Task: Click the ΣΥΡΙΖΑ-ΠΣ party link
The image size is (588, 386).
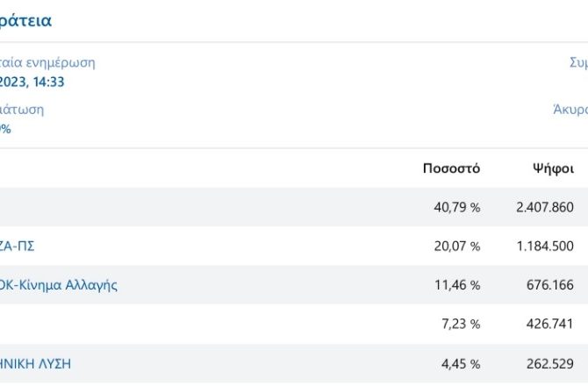Action: coord(17,247)
